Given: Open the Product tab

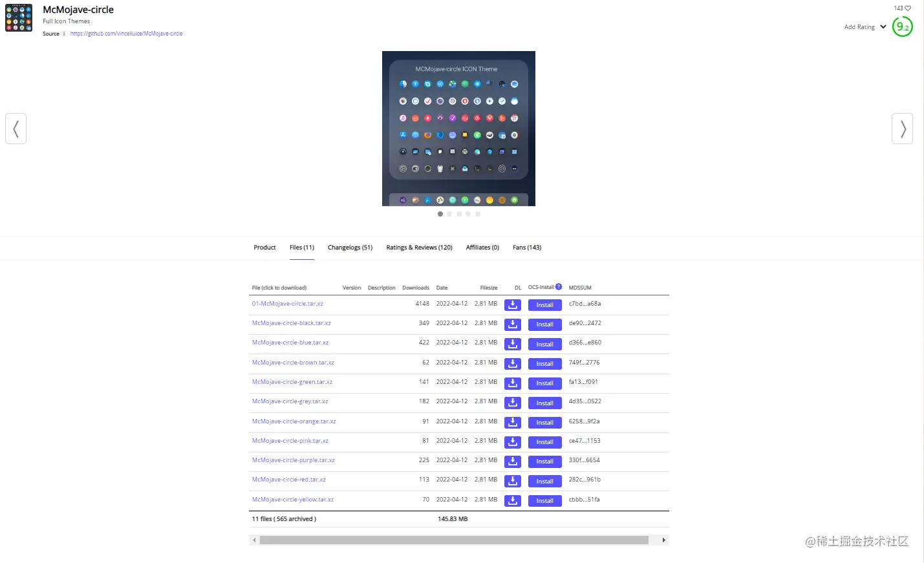Looking at the screenshot, I should [x=265, y=248].
